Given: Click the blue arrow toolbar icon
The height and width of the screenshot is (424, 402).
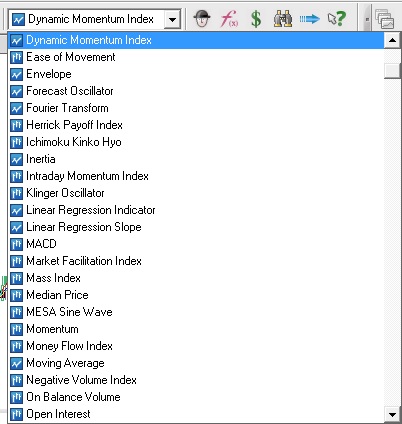Looking at the screenshot, I should [309, 19].
